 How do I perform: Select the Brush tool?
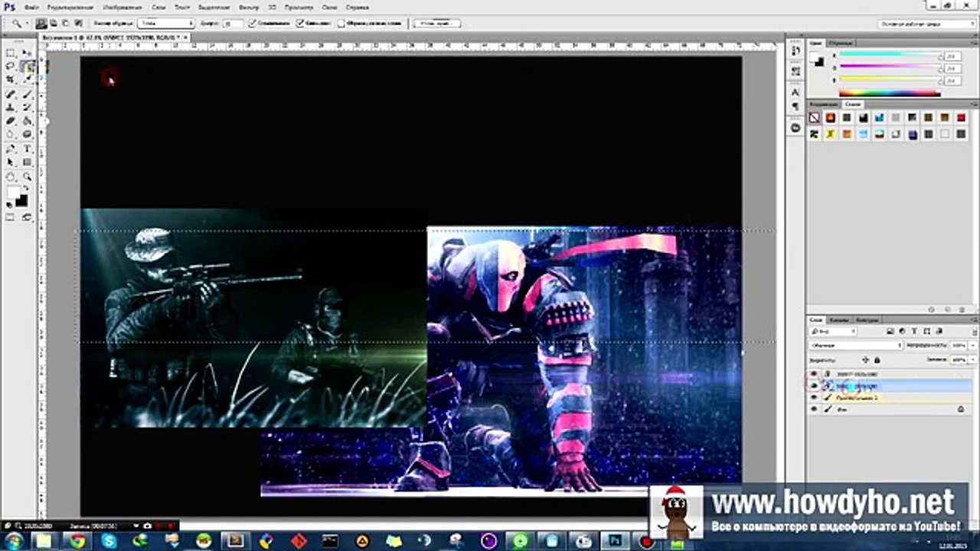[27, 95]
